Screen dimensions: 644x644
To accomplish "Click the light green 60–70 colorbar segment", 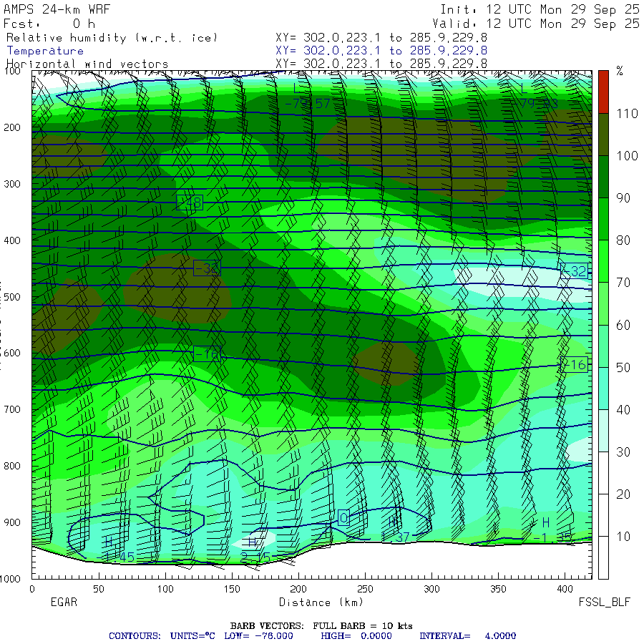I will (603, 303).
